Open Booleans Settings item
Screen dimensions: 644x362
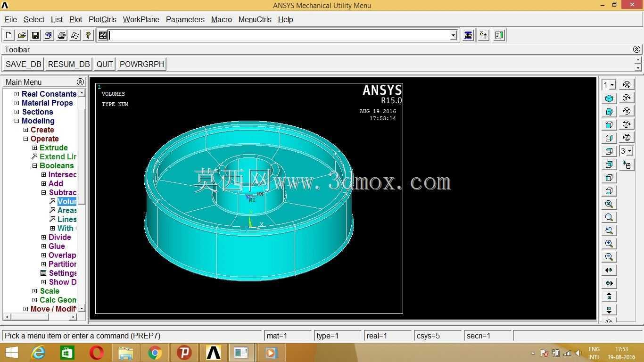63,273
